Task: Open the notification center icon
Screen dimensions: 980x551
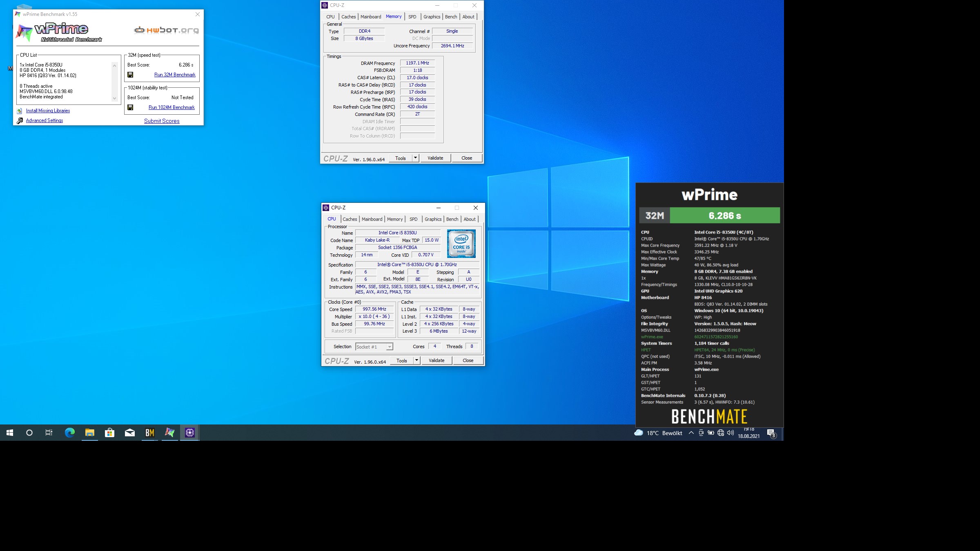Action: [771, 433]
